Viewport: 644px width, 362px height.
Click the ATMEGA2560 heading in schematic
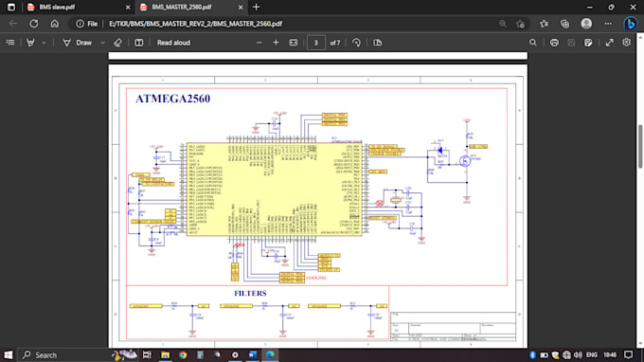(x=173, y=99)
